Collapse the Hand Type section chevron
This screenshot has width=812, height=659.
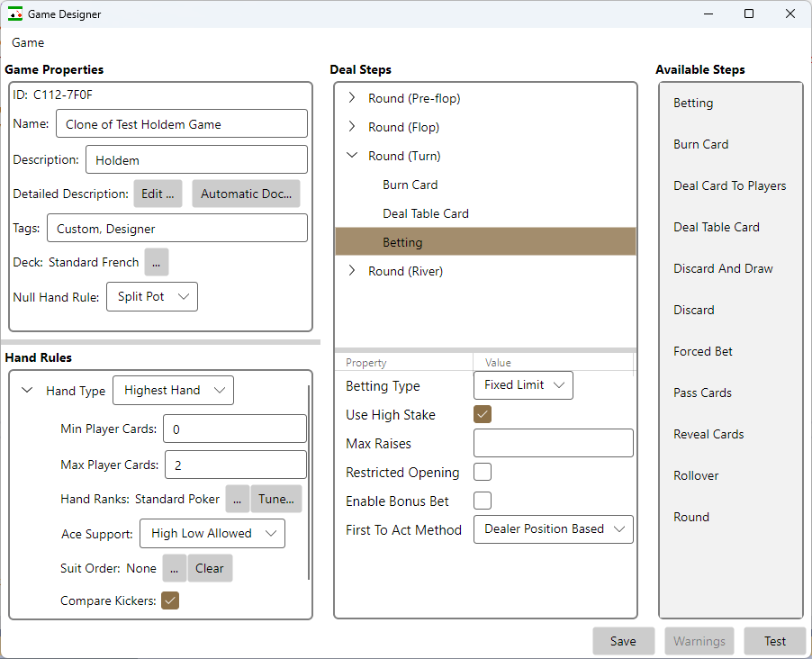coord(27,390)
